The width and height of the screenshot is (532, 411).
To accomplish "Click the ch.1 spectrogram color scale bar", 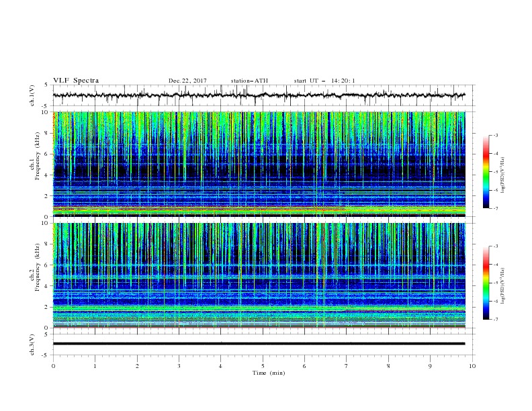I will pos(486,172).
